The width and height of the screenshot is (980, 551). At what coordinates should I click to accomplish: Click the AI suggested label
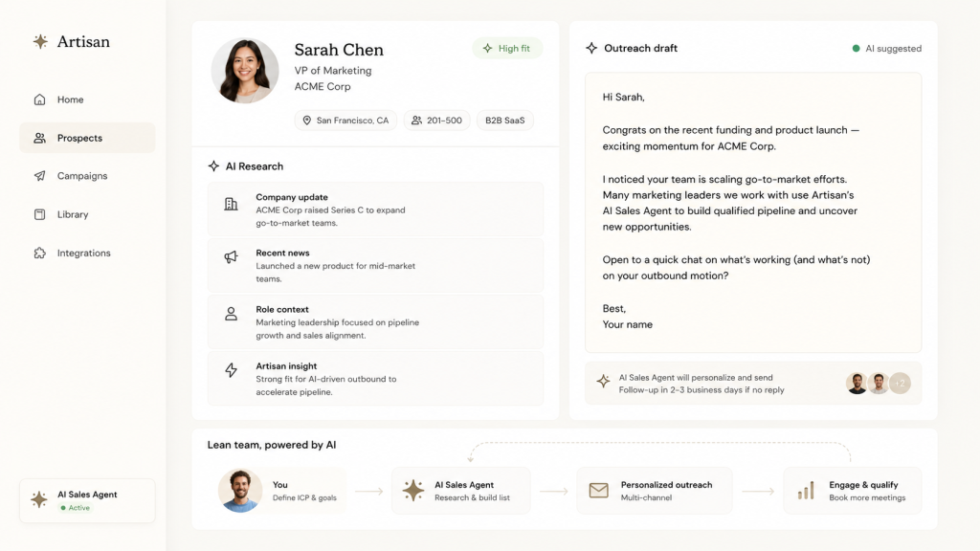coord(893,48)
